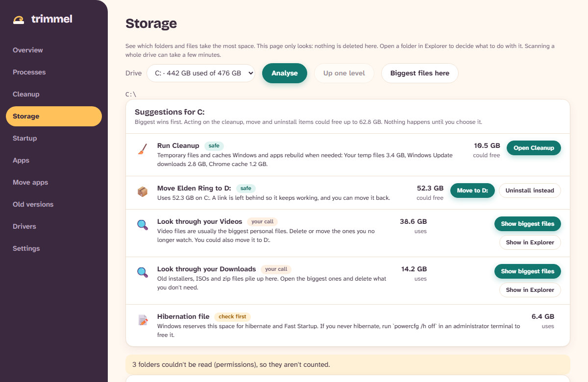Click the 38.6 GB value
This screenshot has height=382, width=588.
(x=414, y=221)
